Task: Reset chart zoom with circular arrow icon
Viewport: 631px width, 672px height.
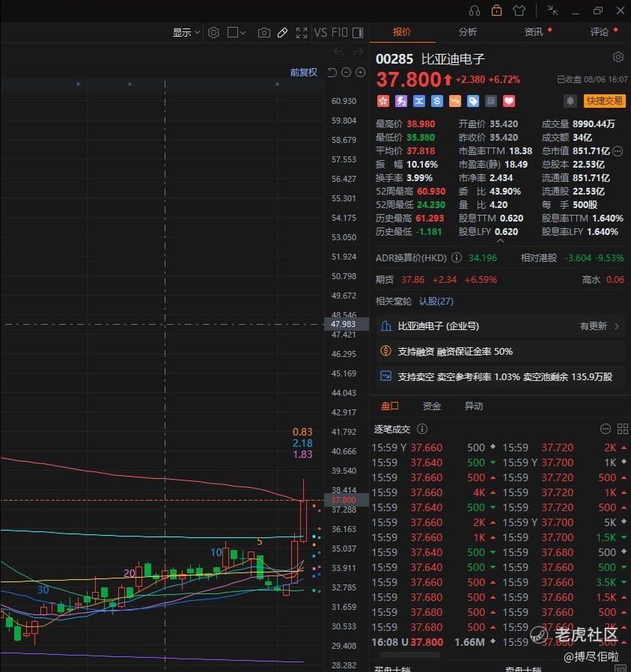Action: 332,73
